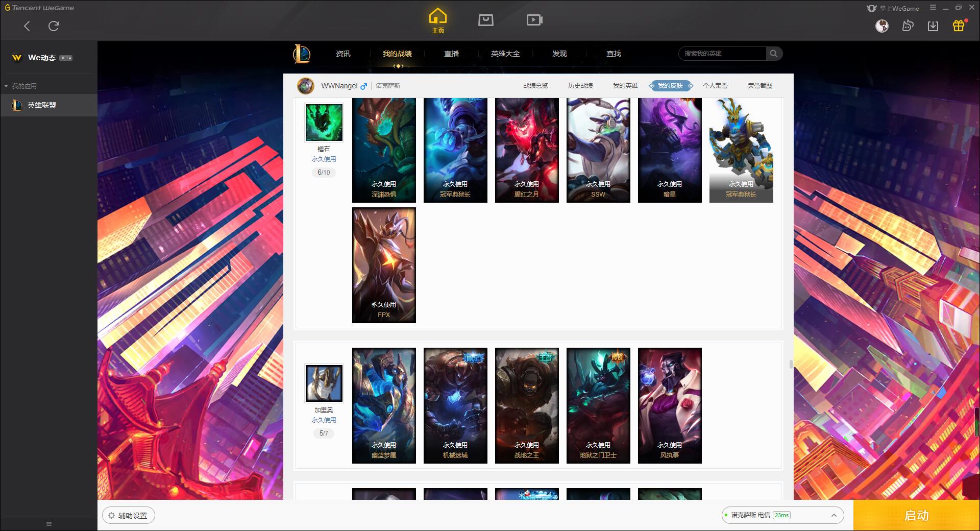Open the gift box icon

pos(959,26)
